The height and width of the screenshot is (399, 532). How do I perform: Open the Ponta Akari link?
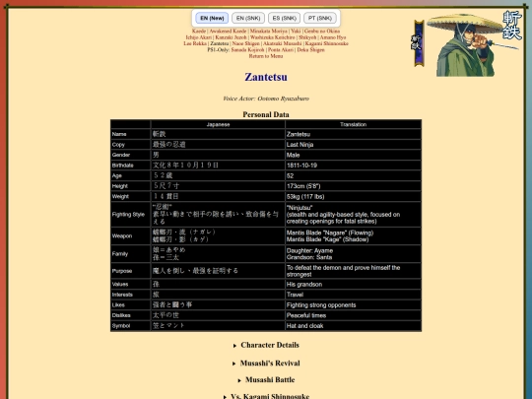(281, 50)
